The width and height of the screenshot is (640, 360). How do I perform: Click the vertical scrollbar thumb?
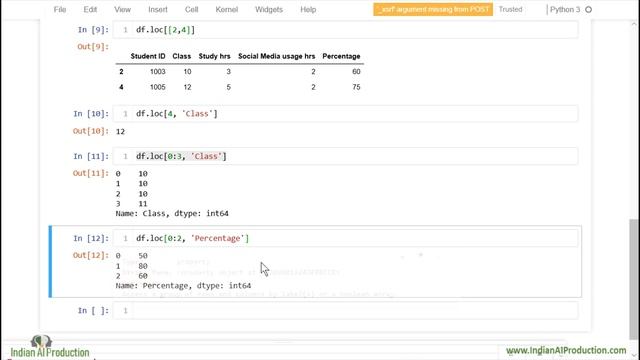coord(633,280)
